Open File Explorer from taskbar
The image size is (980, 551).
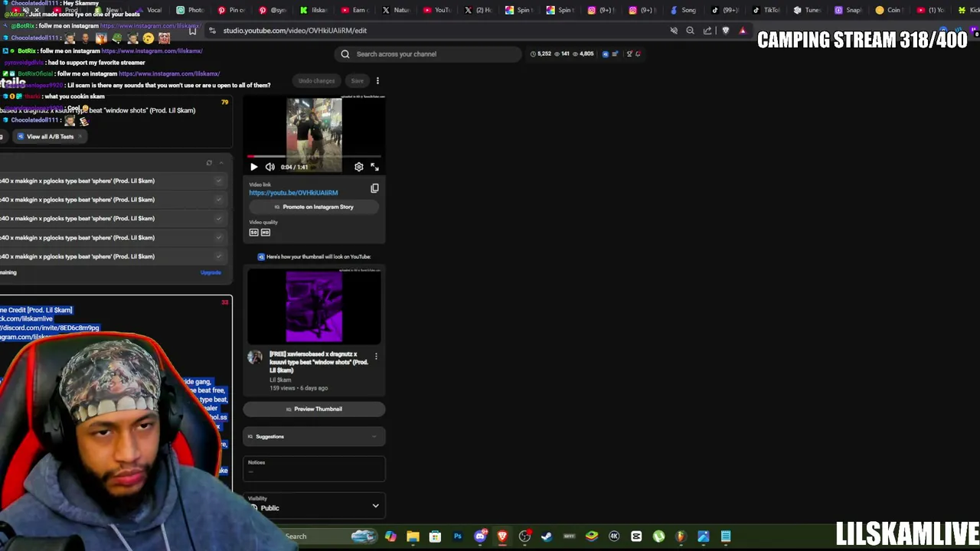pos(413,536)
